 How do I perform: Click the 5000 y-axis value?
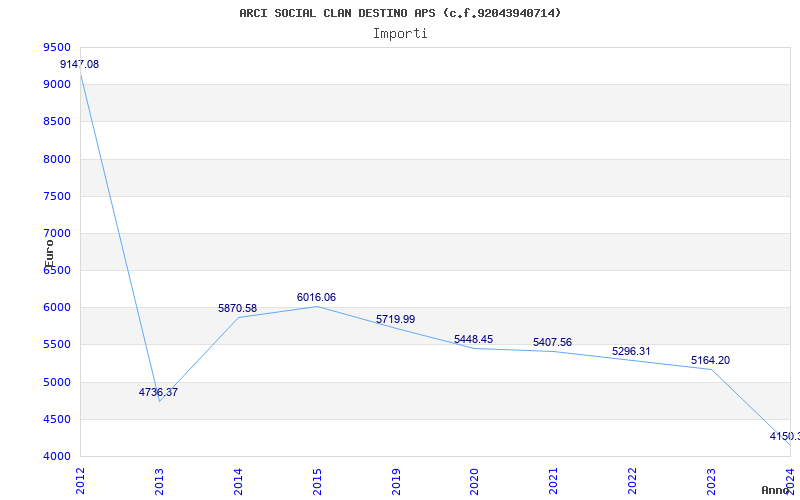tap(57, 382)
